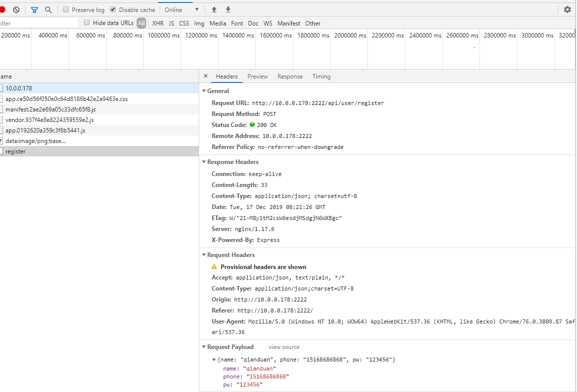Tick Hide data URLs checkbox
The image size is (577, 392).
[87, 23]
